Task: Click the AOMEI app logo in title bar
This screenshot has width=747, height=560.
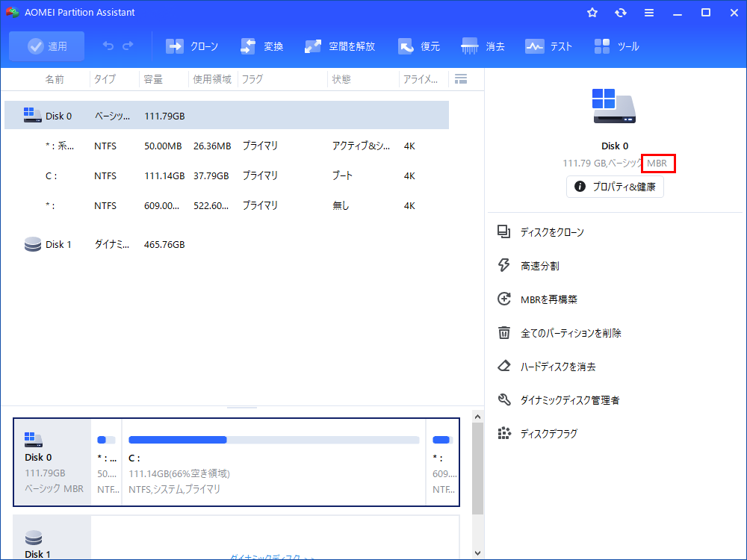Action: click(13, 13)
